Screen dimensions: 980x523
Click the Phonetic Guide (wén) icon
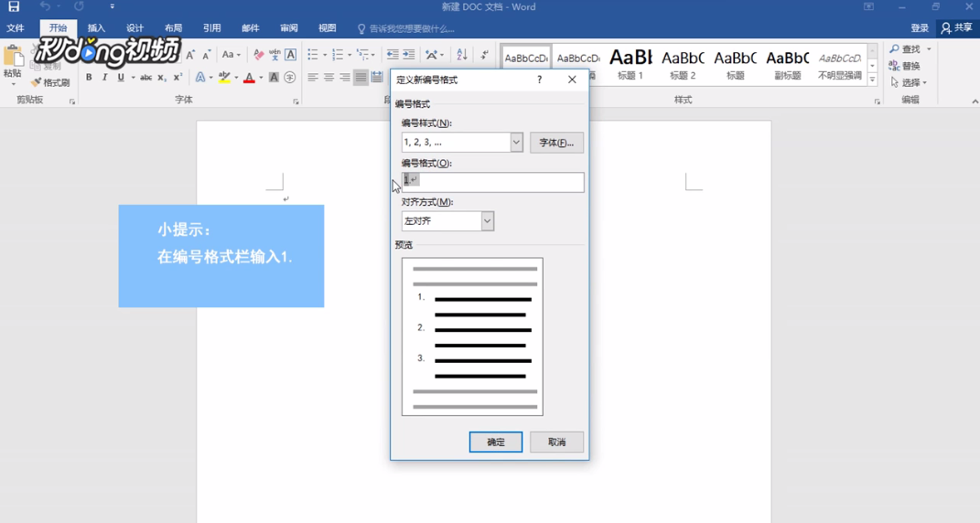click(x=275, y=55)
